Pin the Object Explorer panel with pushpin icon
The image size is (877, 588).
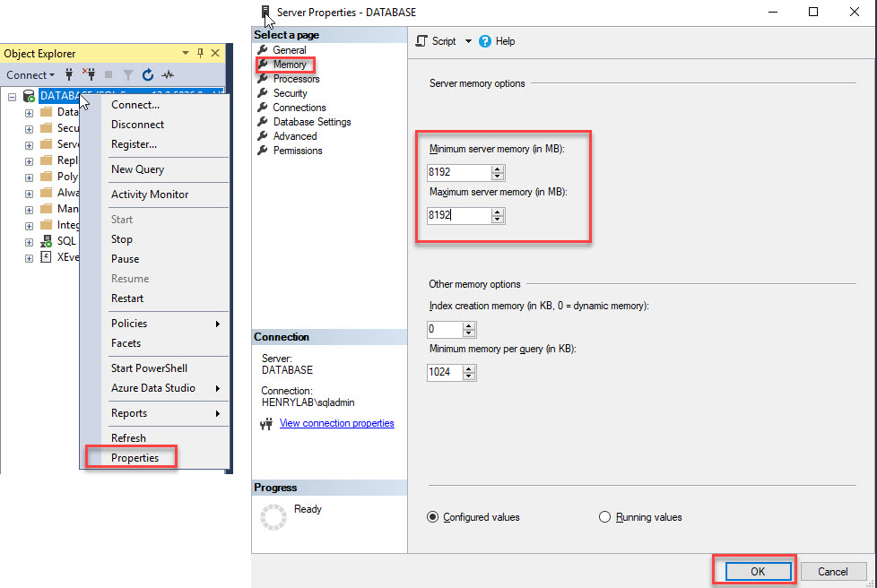pos(200,54)
